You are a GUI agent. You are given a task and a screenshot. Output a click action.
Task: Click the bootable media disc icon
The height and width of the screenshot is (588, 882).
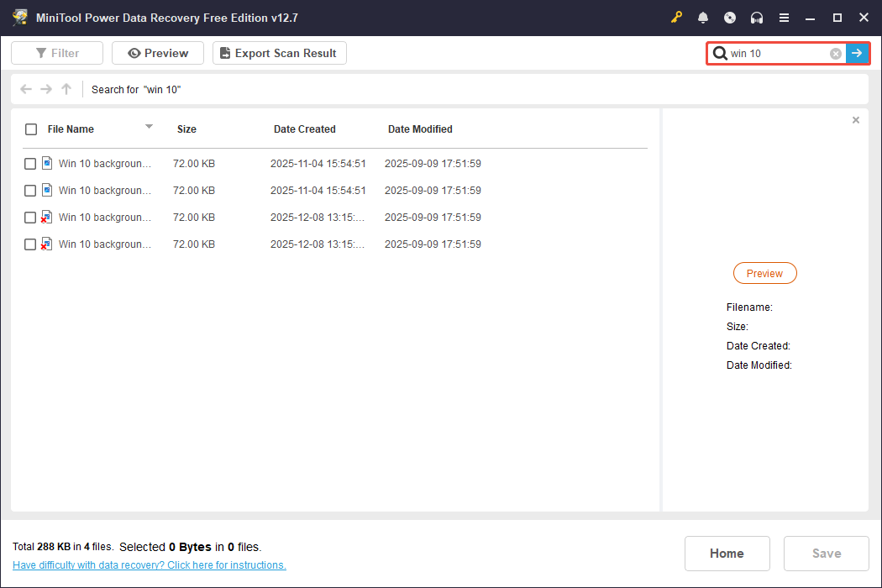click(729, 17)
